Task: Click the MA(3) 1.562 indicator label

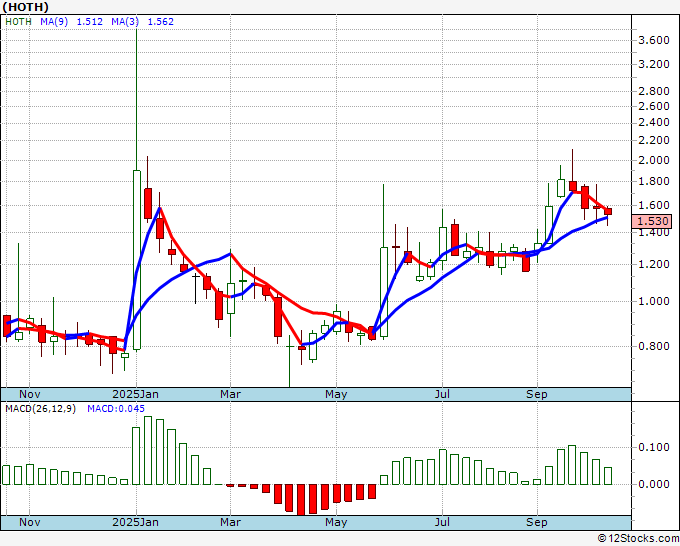Action: click(144, 22)
